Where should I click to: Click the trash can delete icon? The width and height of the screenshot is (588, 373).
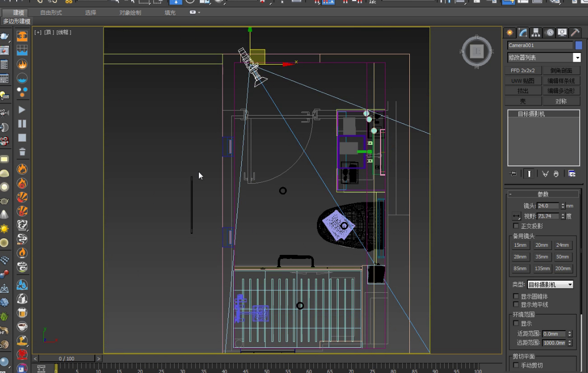(22, 152)
